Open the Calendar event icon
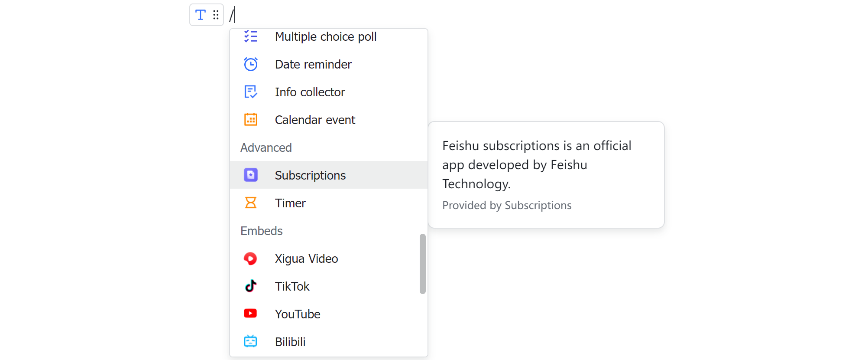Viewport: 868px width, 360px height. click(x=251, y=119)
